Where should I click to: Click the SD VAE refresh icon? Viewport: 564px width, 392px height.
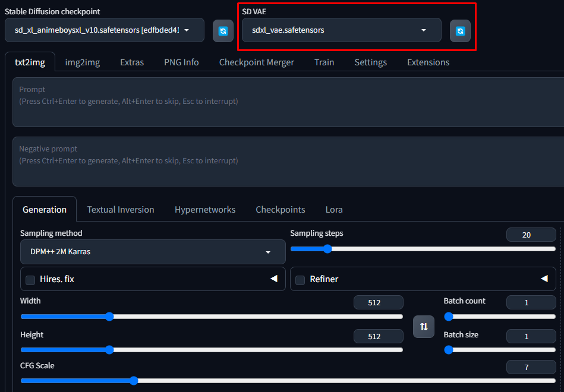click(x=460, y=31)
